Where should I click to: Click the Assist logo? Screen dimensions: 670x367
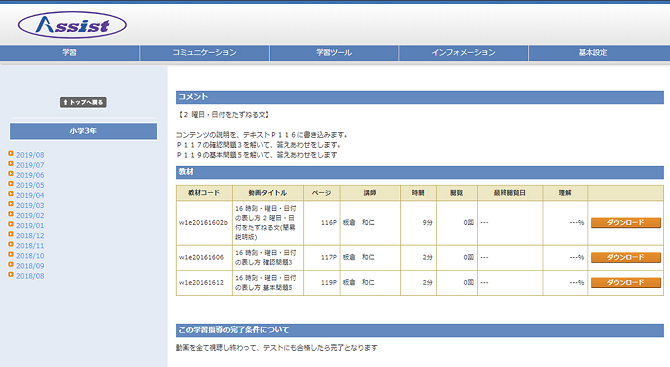point(72,25)
